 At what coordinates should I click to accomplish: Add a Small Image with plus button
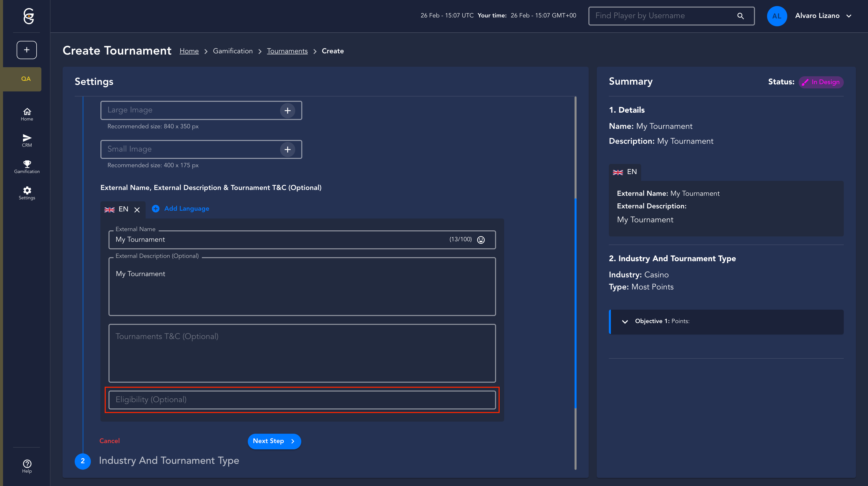[x=287, y=149]
